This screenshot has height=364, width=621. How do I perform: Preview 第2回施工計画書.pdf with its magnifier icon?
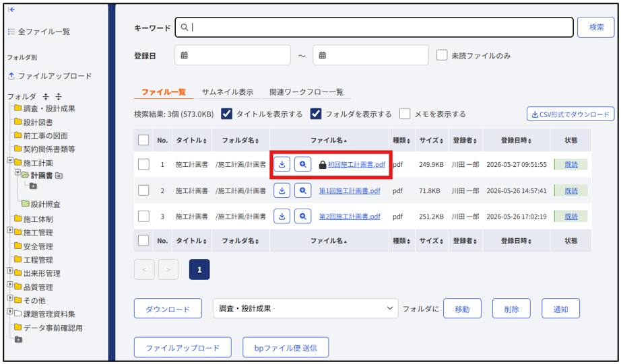[x=302, y=217]
